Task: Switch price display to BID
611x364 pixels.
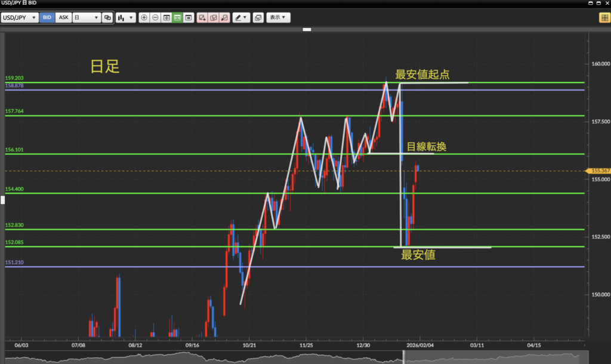Action: click(x=47, y=18)
